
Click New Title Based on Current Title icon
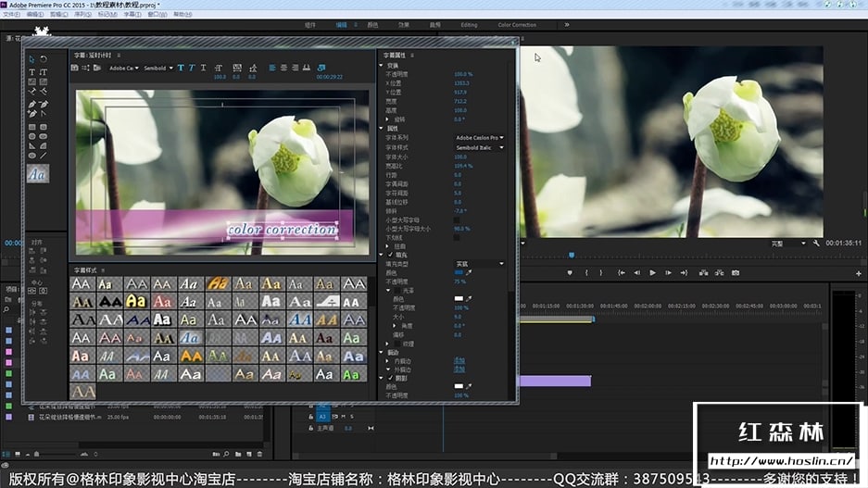point(75,68)
